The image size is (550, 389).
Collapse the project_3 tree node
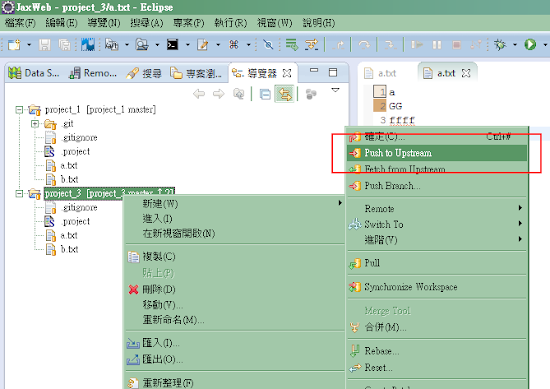19,194
